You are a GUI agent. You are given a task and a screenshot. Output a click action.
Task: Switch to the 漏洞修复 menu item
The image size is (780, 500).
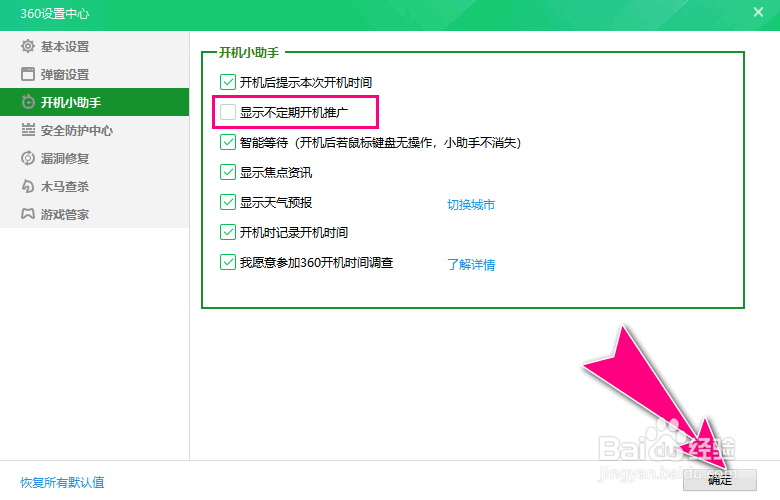click(x=95, y=158)
